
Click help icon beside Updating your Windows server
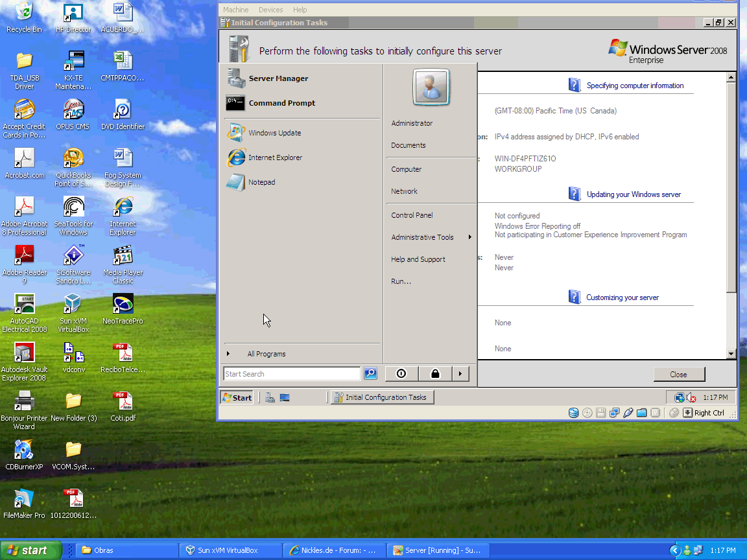[575, 194]
